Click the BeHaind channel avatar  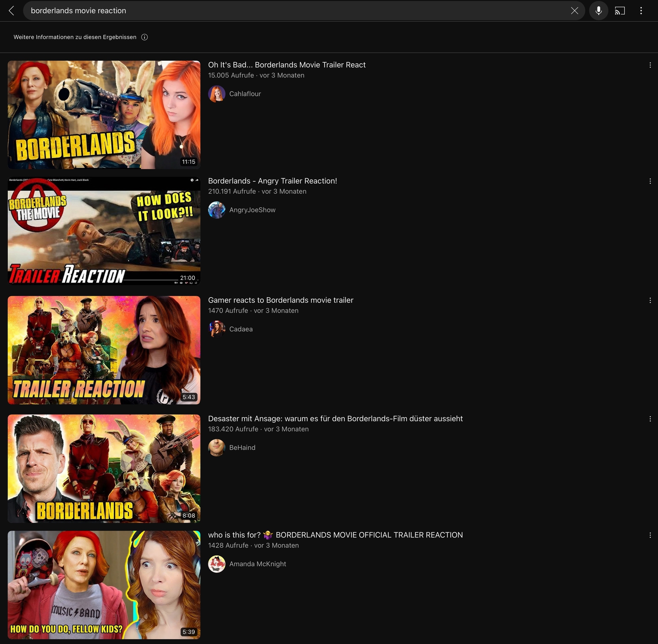pyautogui.click(x=217, y=448)
